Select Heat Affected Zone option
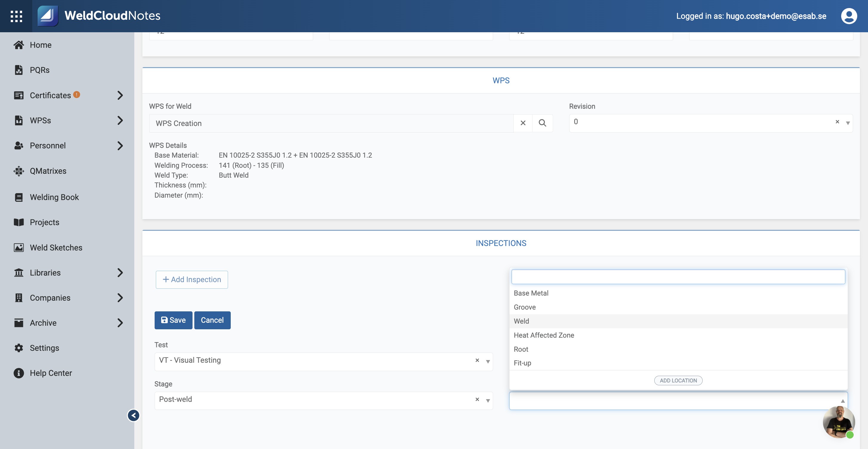The height and width of the screenshot is (449, 868). coord(678,335)
